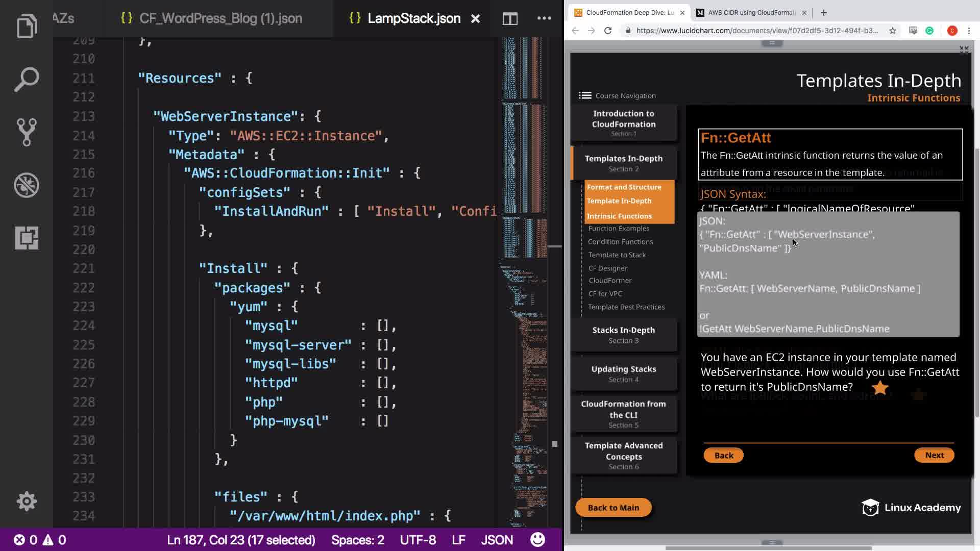
Task: Click the Back to Main button
Action: coord(613,508)
